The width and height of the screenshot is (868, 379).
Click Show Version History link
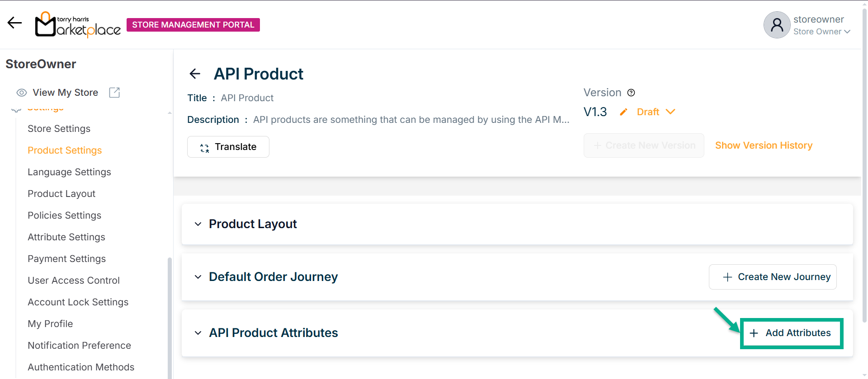(764, 145)
